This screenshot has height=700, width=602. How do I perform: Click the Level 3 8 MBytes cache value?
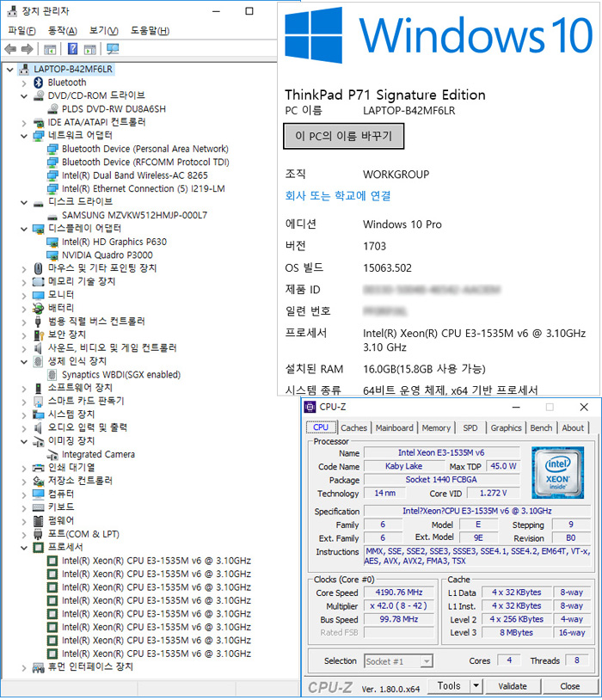pyautogui.click(x=516, y=633)
